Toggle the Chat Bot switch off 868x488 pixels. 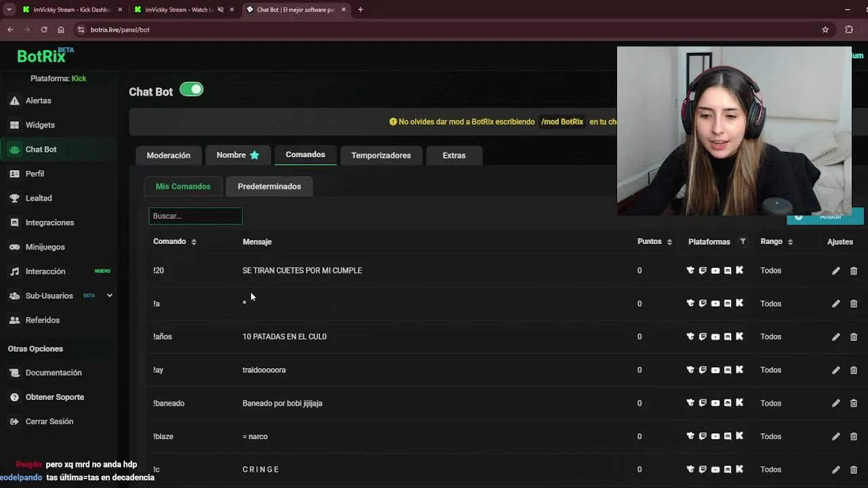tap(191, 89)
